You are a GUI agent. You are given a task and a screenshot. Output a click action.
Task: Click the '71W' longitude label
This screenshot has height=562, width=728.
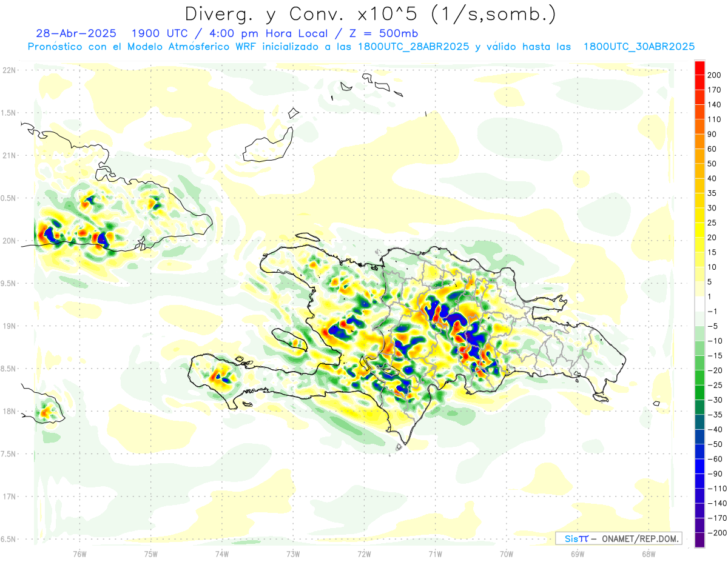(x=435, y=554)
